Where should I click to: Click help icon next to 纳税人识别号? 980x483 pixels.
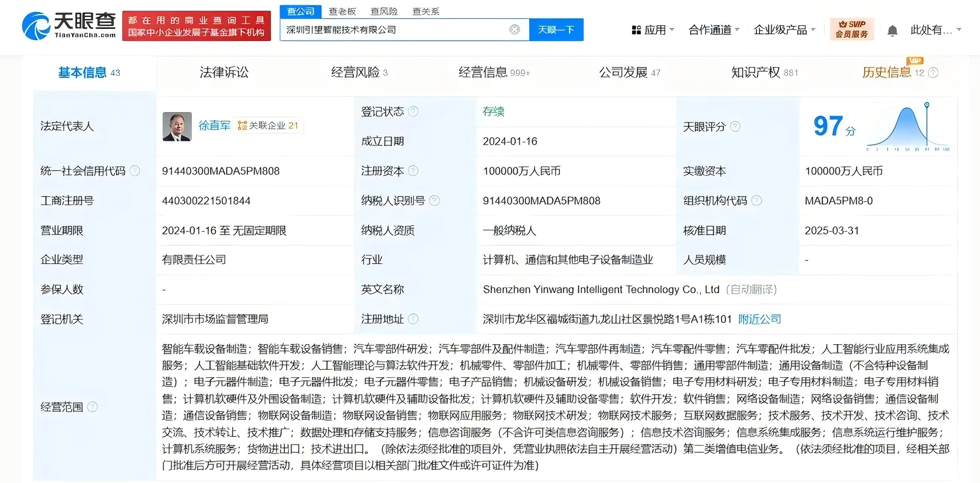[434, 200]
